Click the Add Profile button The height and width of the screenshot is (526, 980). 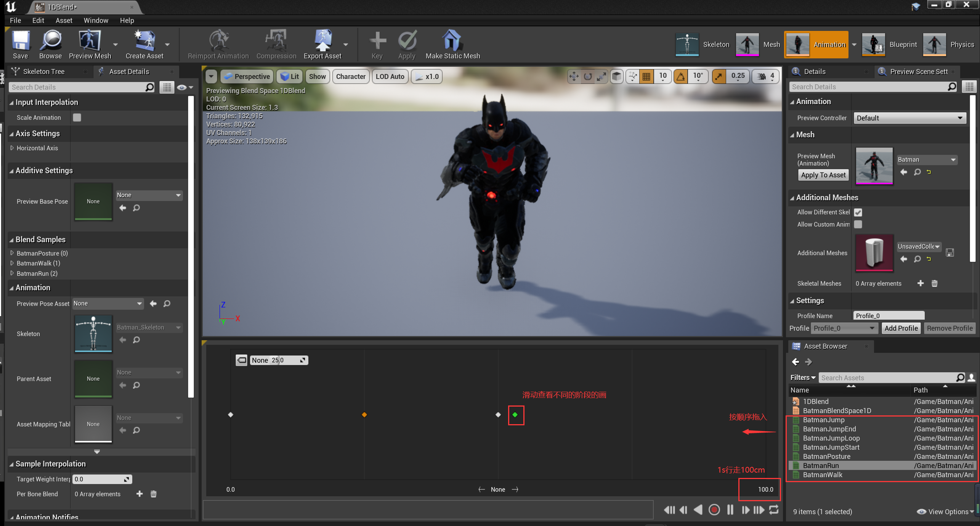click(x=901, y=328)
